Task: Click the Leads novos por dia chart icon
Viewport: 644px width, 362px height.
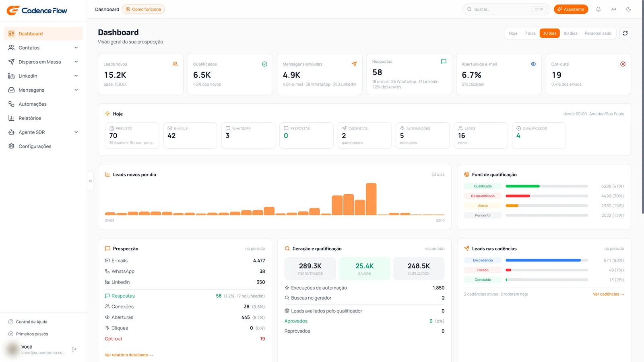Action: (x=107, y=175)
